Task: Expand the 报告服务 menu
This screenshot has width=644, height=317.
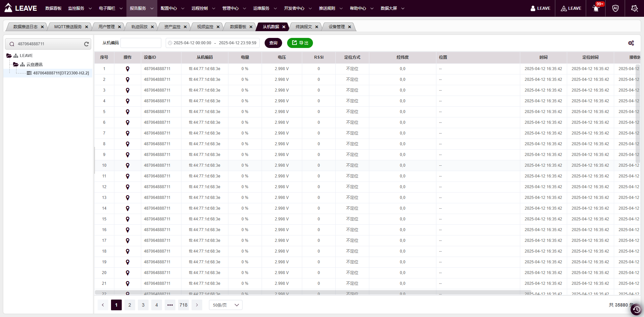Action: point(142,8)
